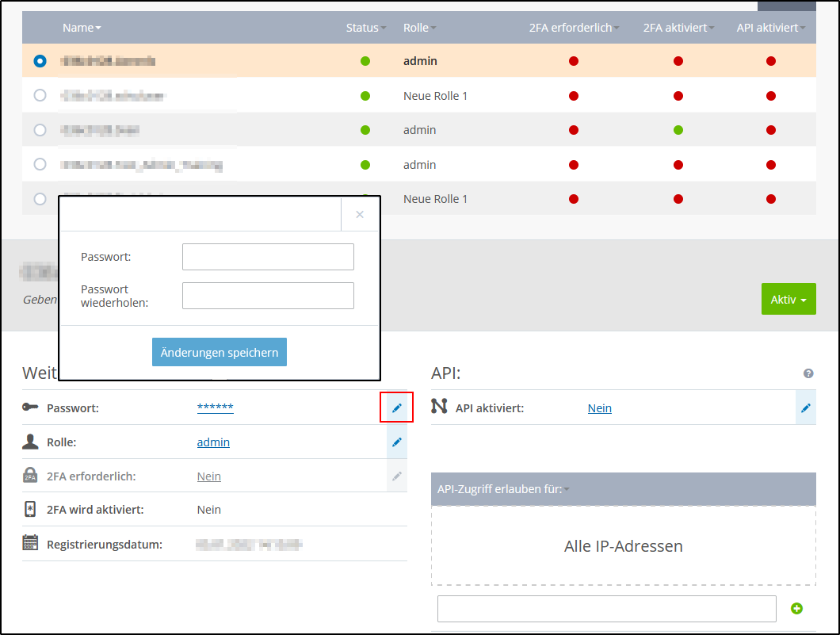Open the API help question mark icon
The image size is (840, 635).
tap(808, 373)
